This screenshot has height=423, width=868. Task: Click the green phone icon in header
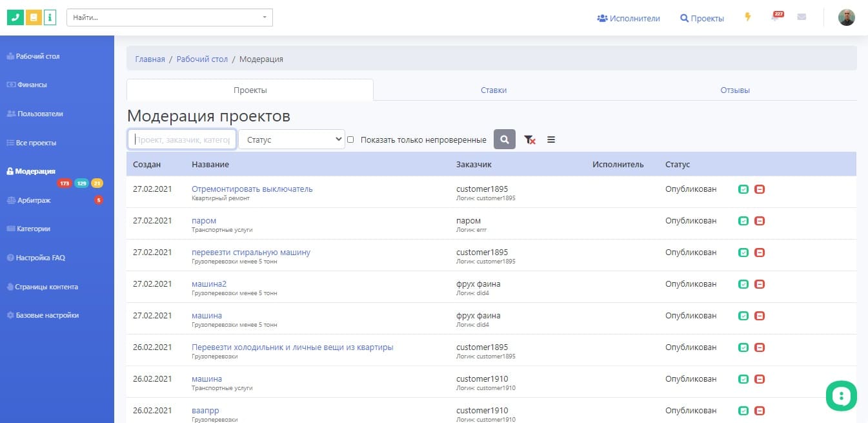point(15,17)
